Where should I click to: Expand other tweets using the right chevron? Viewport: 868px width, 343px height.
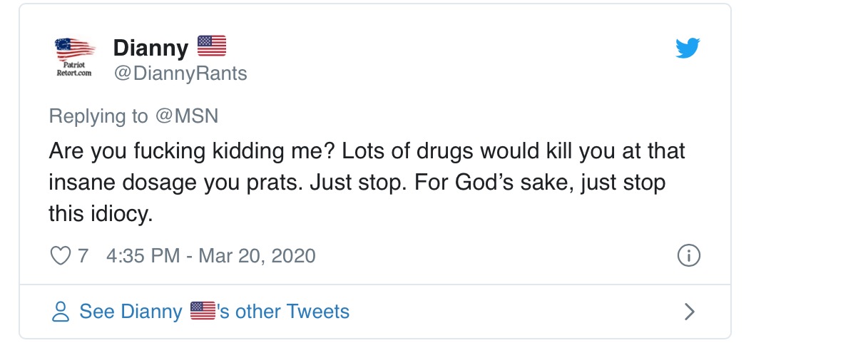tap(688, 312)
